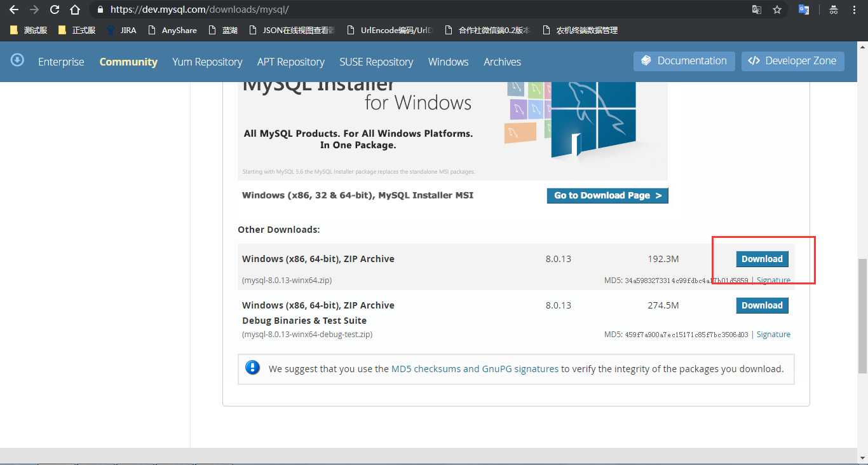Open the Archives nav tab
The height and width of the screenshot is (465, 868).
[502, 62]
